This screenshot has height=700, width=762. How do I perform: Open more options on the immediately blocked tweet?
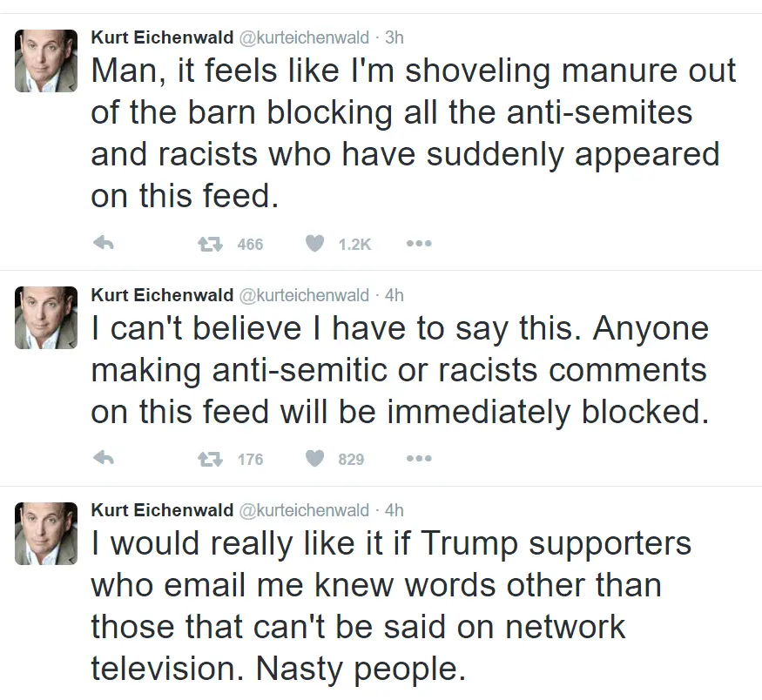pyautogui.click(x=419, y=459)
